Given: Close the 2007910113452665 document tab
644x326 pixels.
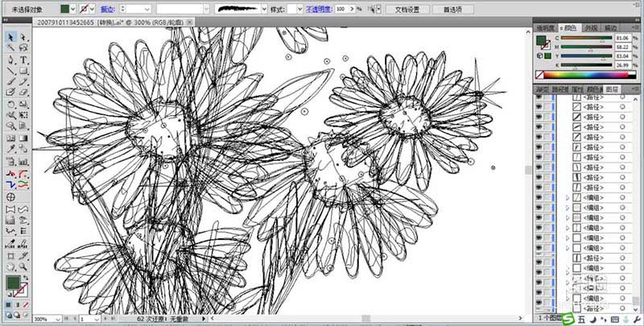Looking at the screenshot, I should pyautogui.click(x=191, y=23).
